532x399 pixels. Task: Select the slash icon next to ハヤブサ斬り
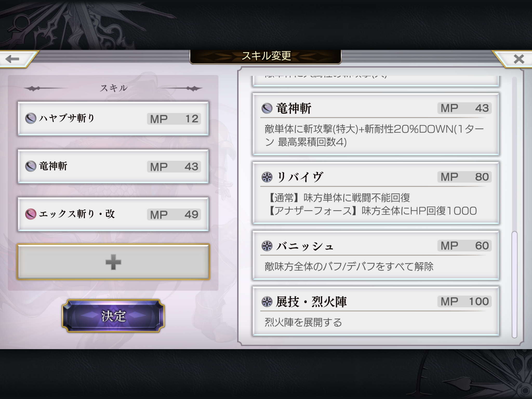point(30,118)
